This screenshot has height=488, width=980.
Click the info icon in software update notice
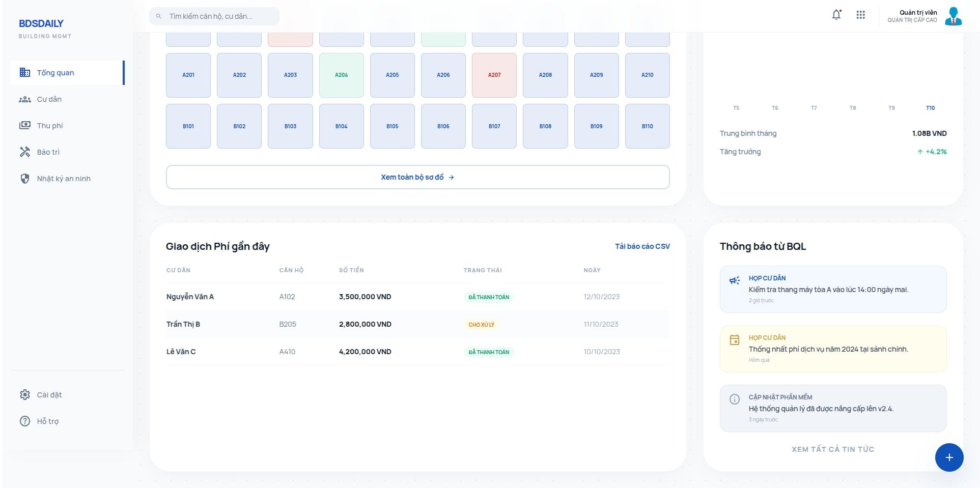734,399
